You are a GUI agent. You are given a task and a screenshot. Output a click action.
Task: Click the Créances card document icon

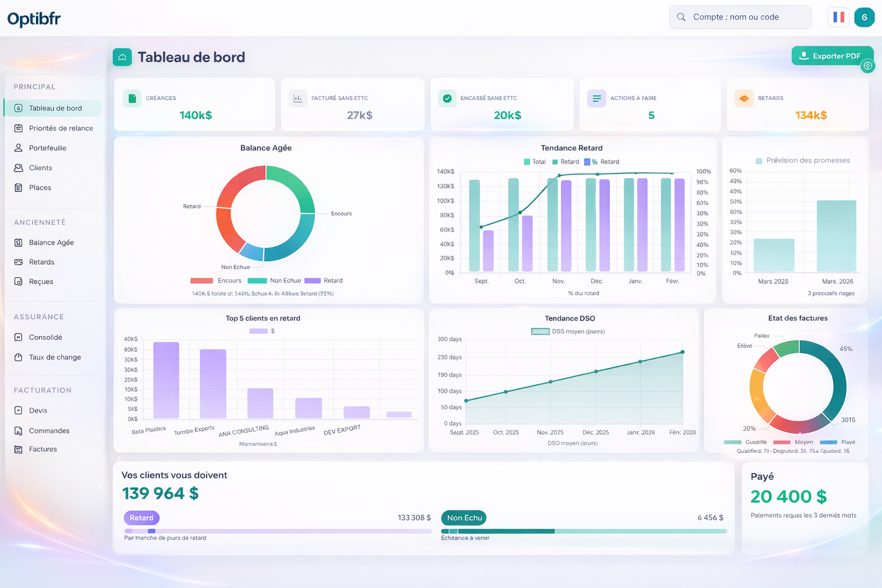tap(132, 98)
